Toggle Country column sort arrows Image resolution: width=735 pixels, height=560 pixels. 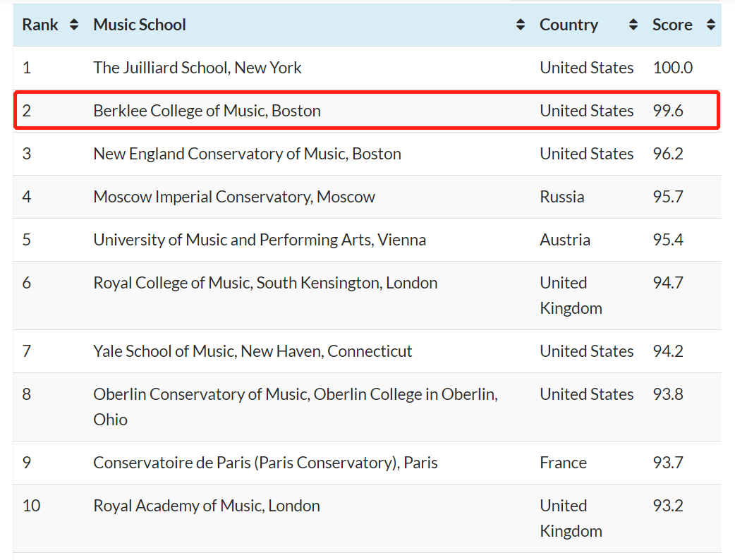tap(633, 25)
